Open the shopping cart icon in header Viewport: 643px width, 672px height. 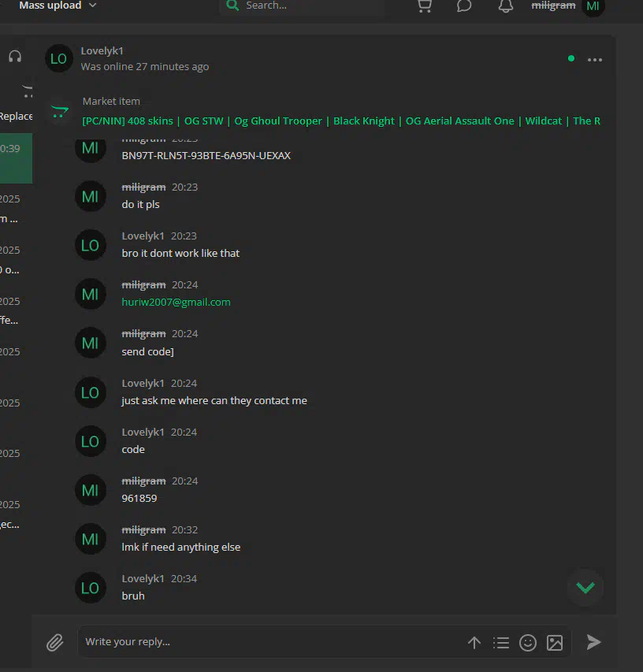[425, 6]
